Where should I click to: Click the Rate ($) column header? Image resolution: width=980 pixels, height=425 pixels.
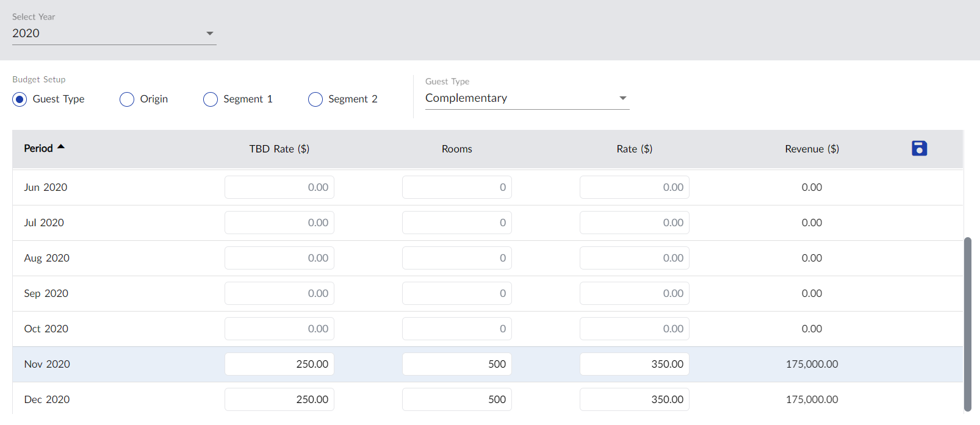tap(635, 149)
